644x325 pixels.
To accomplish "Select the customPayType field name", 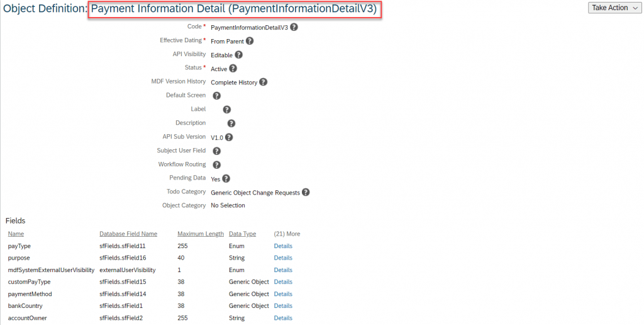I will [x=29, y=282].
